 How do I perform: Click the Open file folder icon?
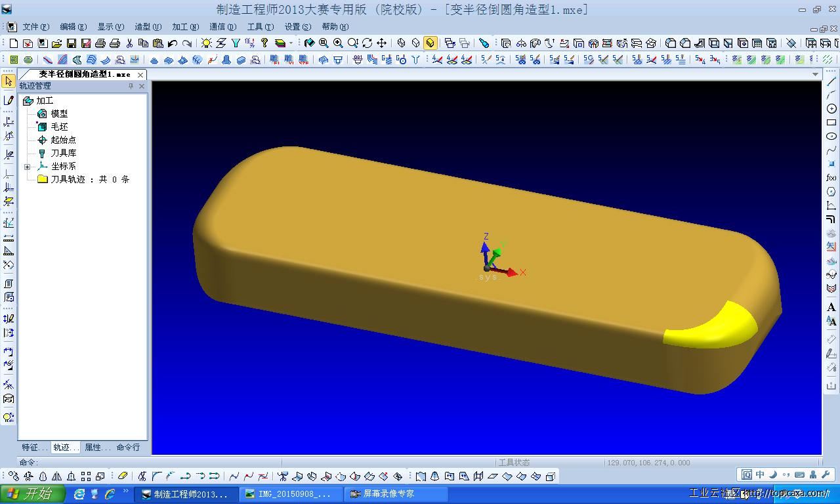[x=56, y=43]
